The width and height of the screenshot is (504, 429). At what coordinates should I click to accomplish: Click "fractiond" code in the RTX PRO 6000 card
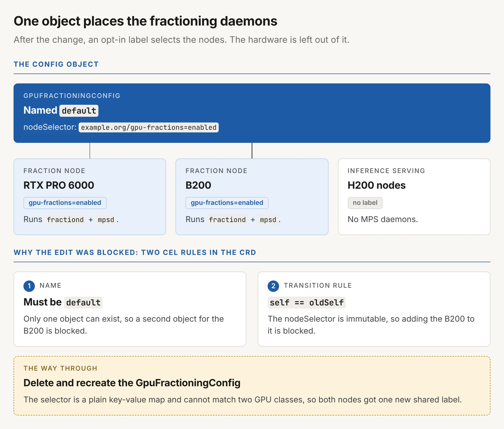(x=65, y=220)
